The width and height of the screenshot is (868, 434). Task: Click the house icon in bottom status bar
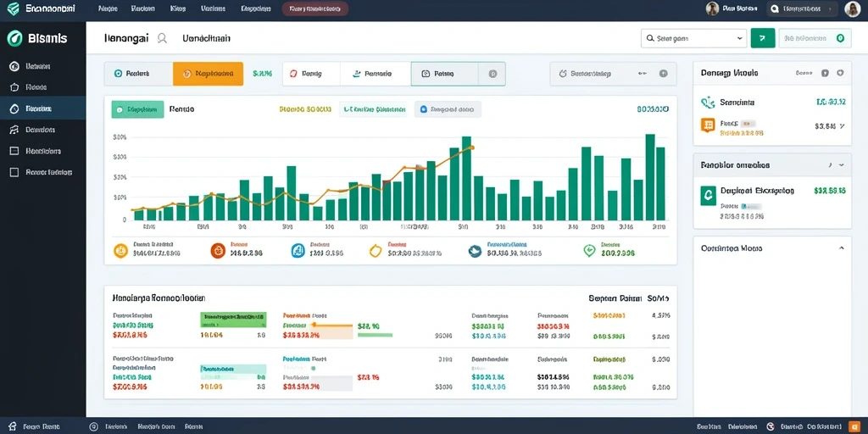pyautogui.click(x=12, y=427)
